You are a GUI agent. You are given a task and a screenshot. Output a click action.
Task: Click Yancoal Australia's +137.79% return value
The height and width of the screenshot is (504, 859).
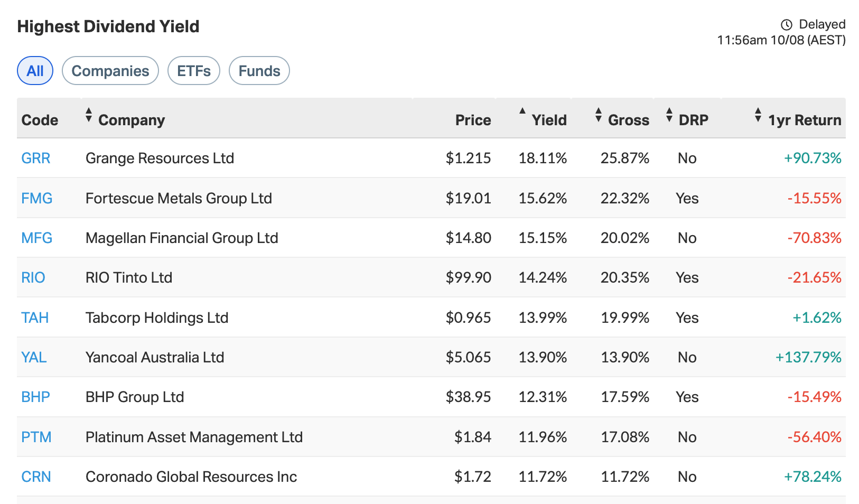tap(807, 357)
